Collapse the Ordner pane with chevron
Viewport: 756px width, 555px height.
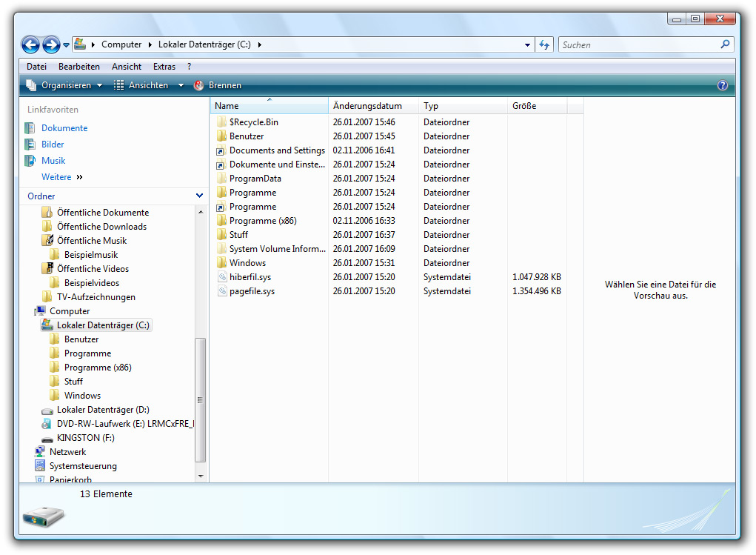coord(199,196)
